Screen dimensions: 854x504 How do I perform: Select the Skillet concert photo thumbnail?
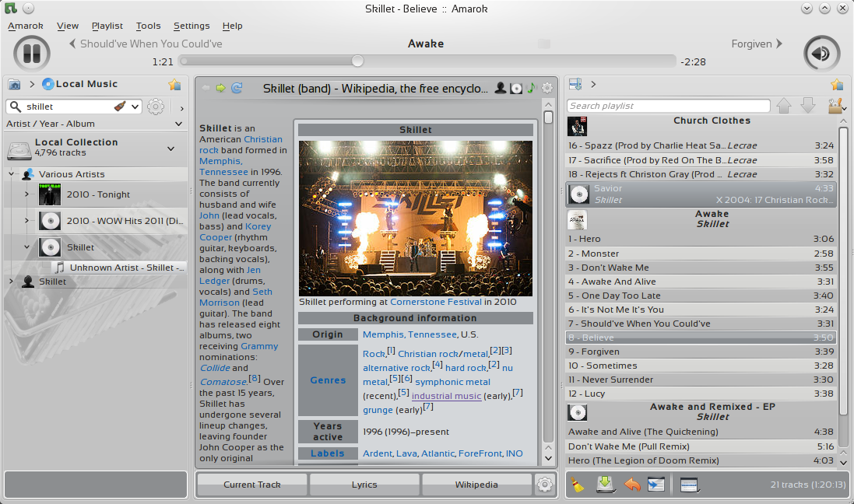coord(416,219)
